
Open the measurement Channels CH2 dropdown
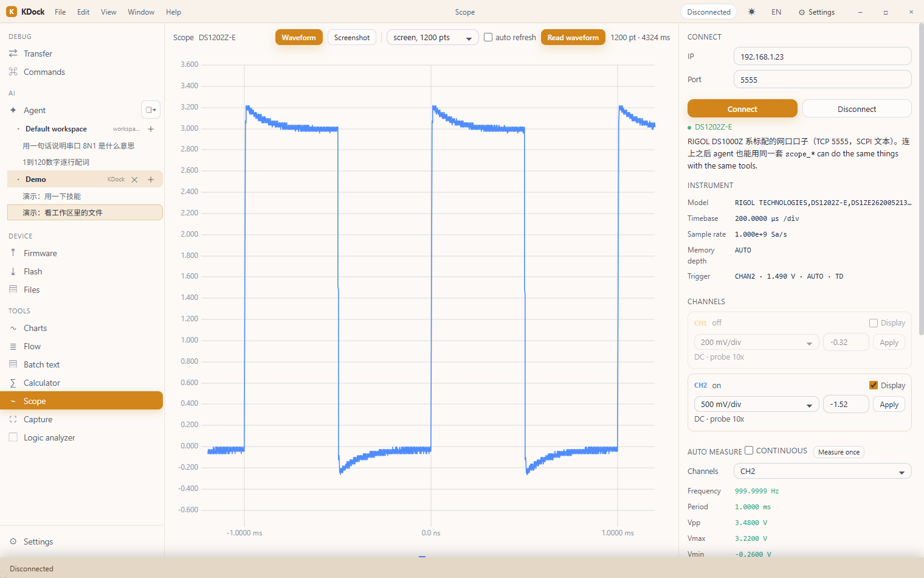[x=822, y=472]
